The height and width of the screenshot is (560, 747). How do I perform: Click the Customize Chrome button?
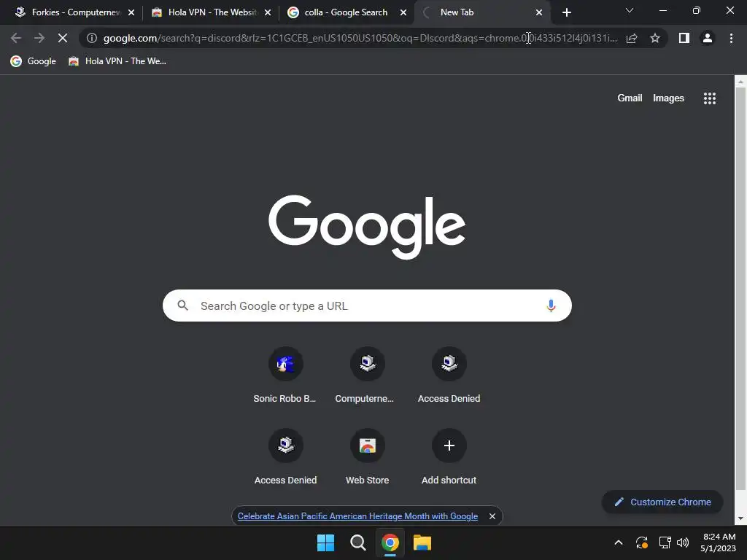pos(662,502)
